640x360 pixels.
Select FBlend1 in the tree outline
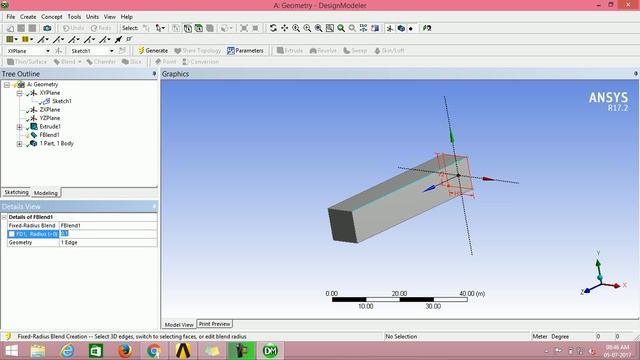49,135
